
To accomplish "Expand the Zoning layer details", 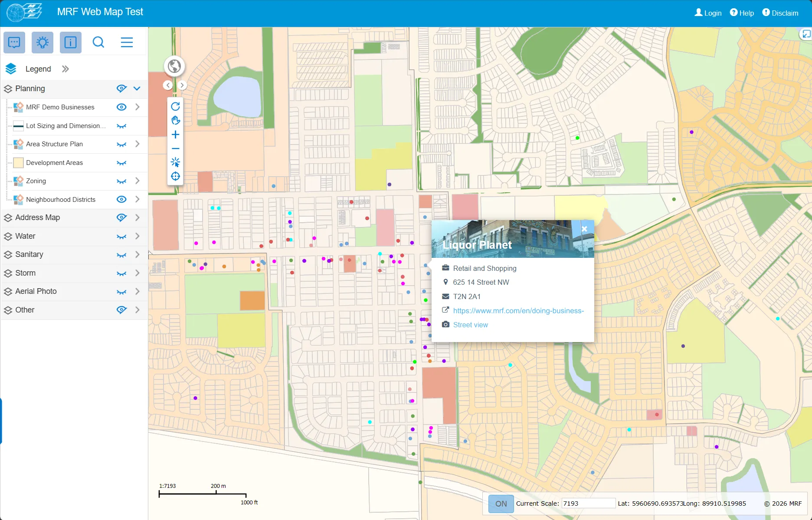I will point(137,181).
